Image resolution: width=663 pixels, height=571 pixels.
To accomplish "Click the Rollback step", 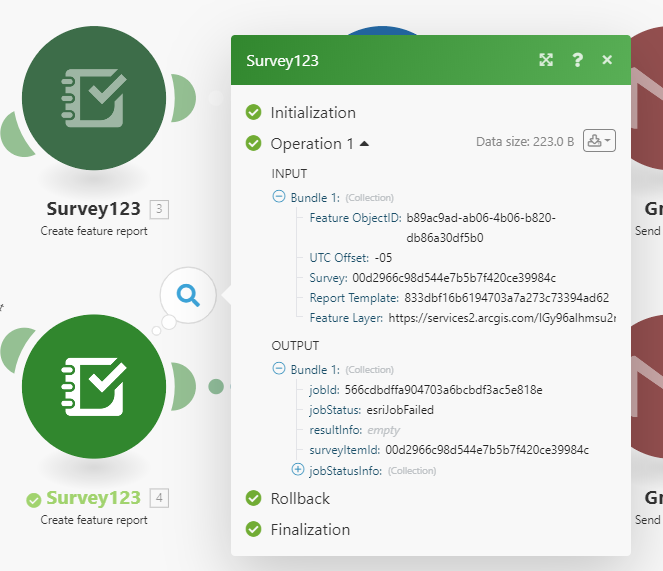I will click(300, 499).
